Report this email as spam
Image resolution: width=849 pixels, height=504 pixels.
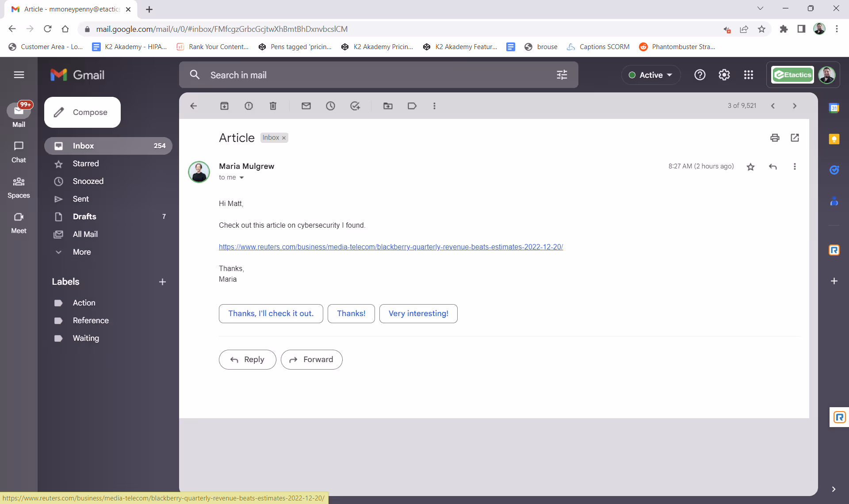pyautogui.click(x=249, y=106)
